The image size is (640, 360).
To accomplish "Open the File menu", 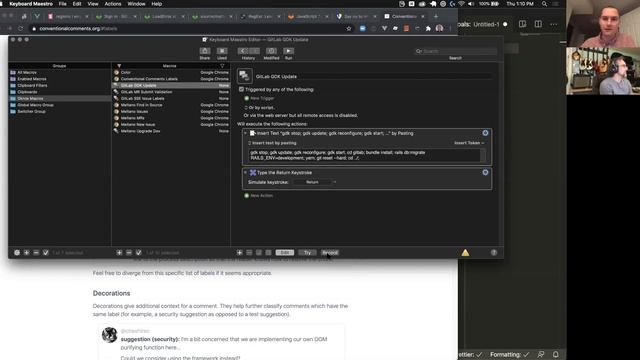I will 62,4.
